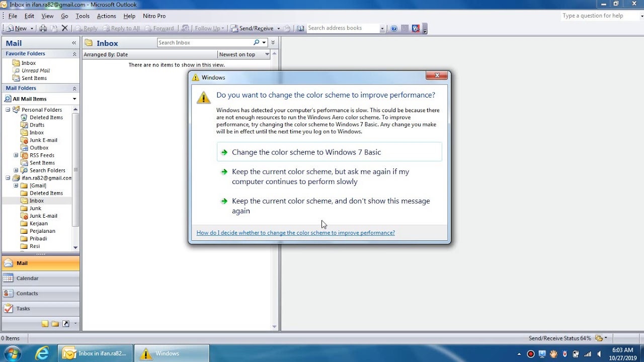The height and width of the screenshot is (362, 644).
Task: Expand the RSS Feeds tree node
Action: (x=16, y=155)
